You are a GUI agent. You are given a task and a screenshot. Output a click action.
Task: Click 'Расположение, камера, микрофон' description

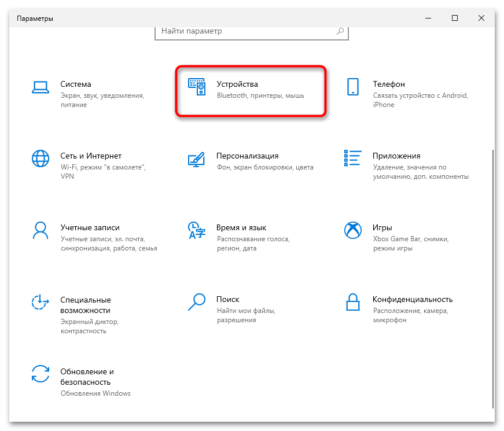pos(410,315)
